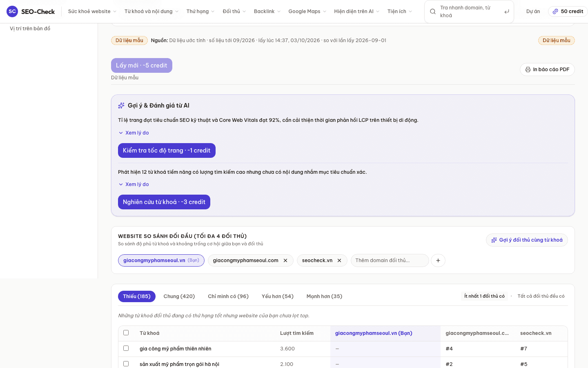588x368 pixels.
Task: Select 'Ít nhất 1 đối thủ có' filter
Action: (x=484, y=296)
